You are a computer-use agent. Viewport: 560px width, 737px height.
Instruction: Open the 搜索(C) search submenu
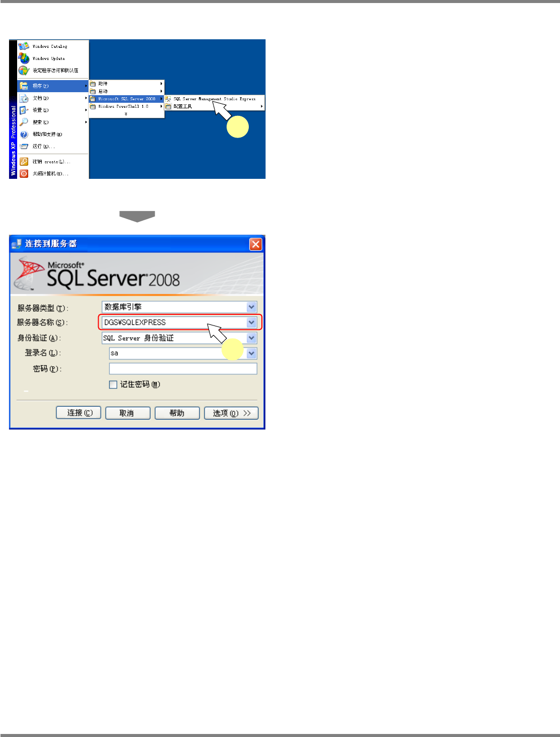(x=53, y=122)
